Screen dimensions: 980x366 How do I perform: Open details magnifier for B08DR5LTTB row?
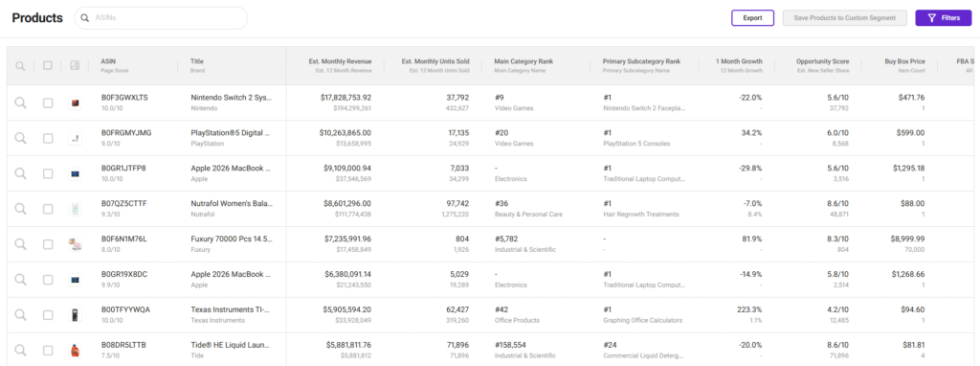pos(21,351)
